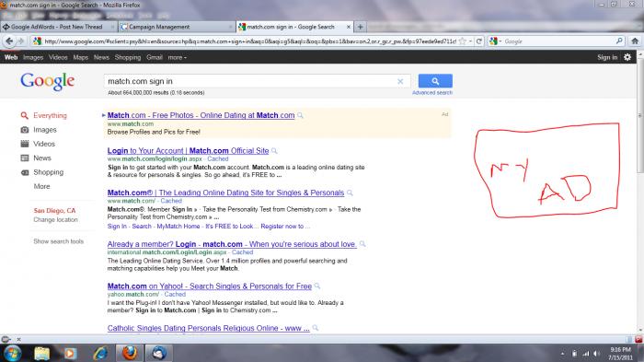Image resolution: width=644 pixels, height=362 pixels.
Task: Click the Videos film icon in sidebar
Action: point(25,144)
